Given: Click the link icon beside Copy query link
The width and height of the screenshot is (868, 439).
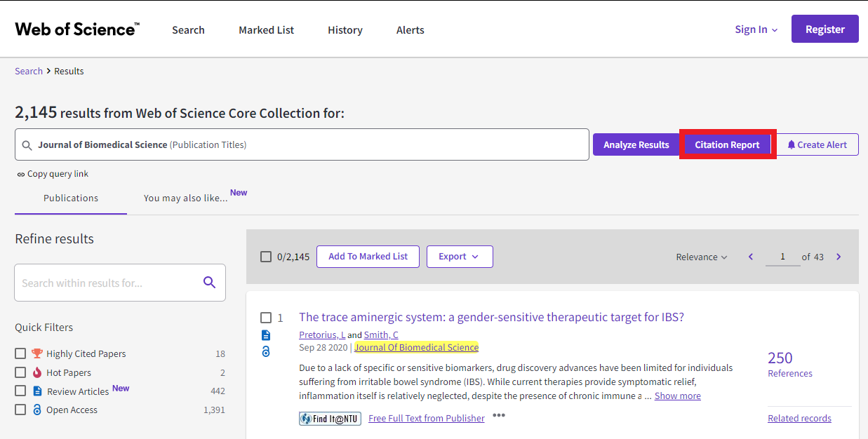Looking at the screenshot, I should pos(20,174).
